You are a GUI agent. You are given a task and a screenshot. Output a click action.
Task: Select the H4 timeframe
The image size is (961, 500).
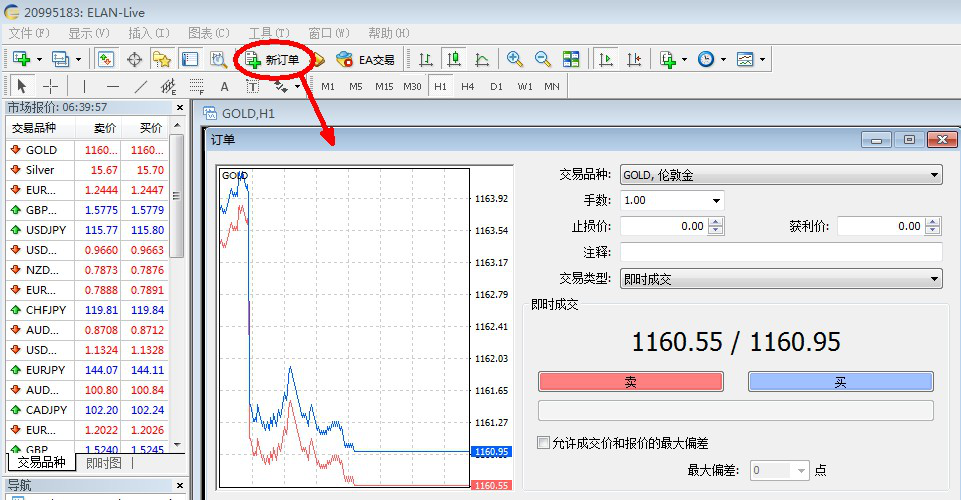(468, 86)
